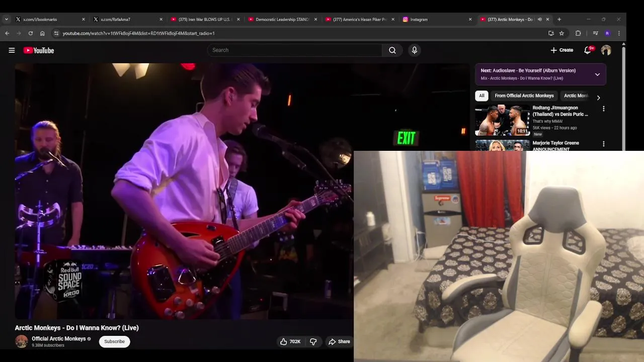The width and height of the screenshot is (644, 362).
Task: Select the All filter chip
Action: tap(481, 96)
